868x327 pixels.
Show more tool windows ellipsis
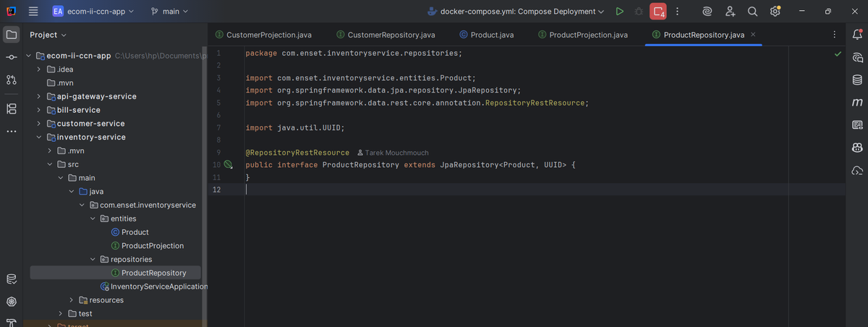click(x=11, y=132)
